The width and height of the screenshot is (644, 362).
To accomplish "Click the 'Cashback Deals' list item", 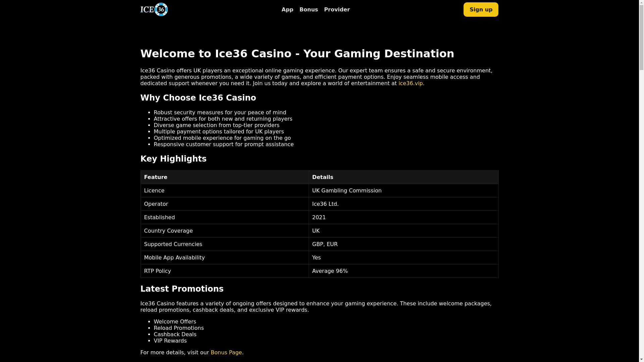I will pos(175,335).
